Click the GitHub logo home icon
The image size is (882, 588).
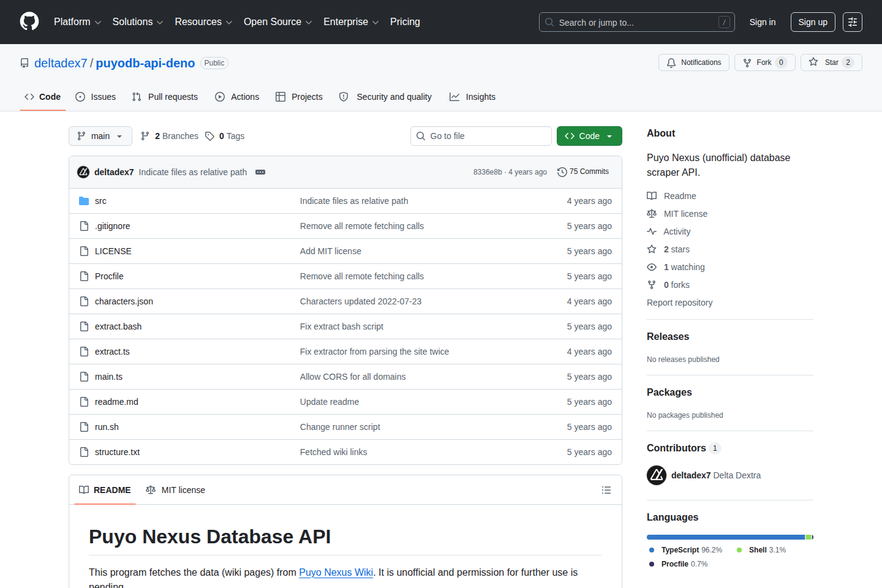point(29,22)
